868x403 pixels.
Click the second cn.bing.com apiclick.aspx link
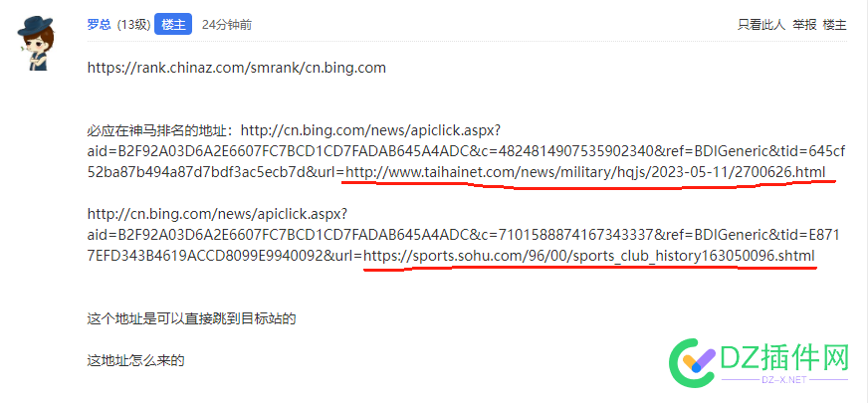(x=216, y=214)
